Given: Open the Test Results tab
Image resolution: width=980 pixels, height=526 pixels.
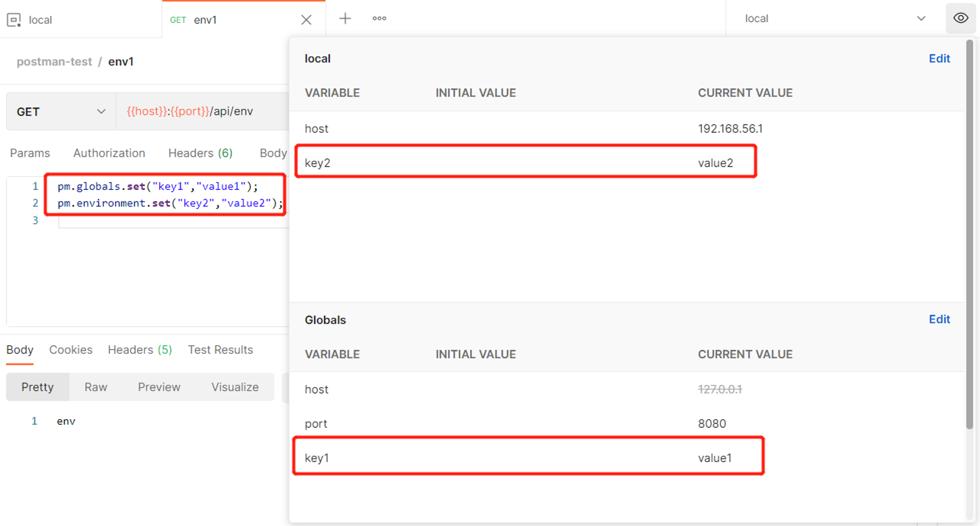Looking at the screenshot, I should coord(220,350).
